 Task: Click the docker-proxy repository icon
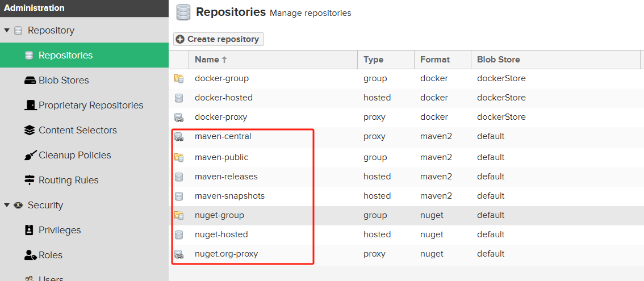point(179,118)
